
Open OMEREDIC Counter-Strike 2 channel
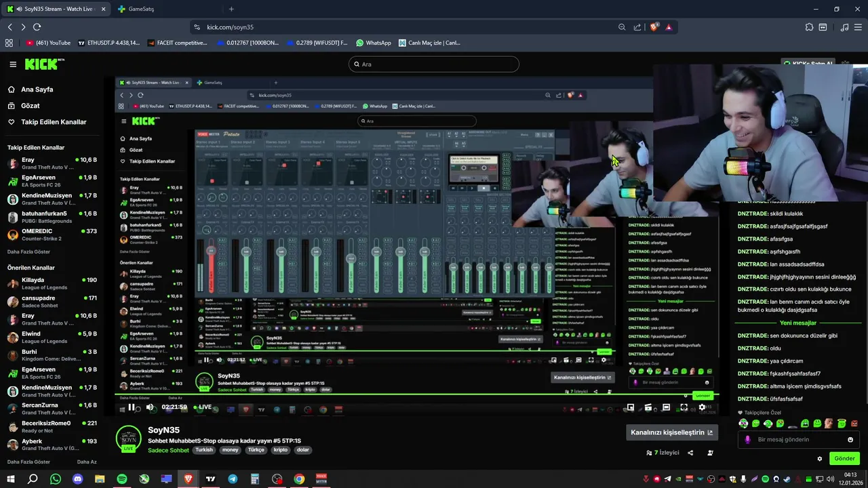click(x=52, y=235)
